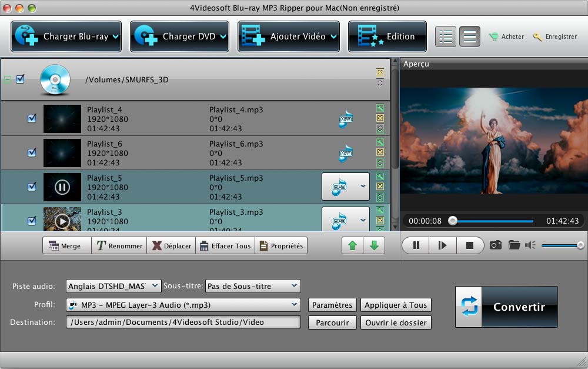Remove Playlist_6 using its yellow X icon
This screenshot has height=369, width=588.
coord(380,152)
